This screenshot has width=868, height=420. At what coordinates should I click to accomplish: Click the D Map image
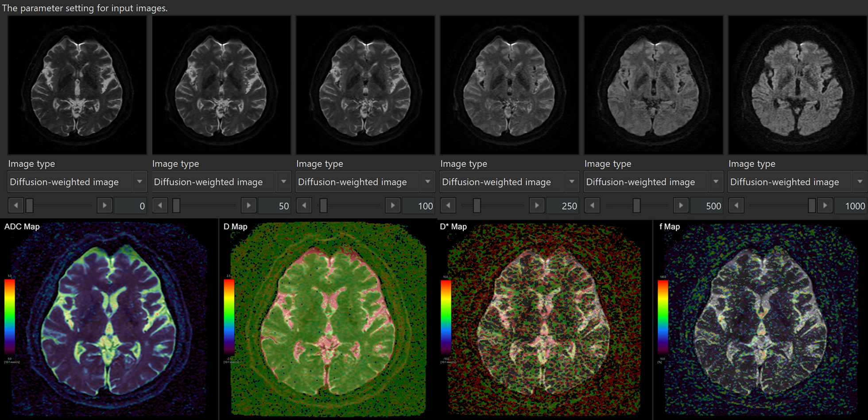[x=328, y=319]
